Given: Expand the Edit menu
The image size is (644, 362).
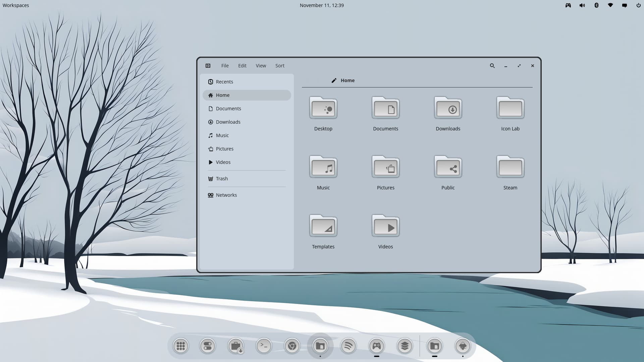Looking at the screenshot, I should [x=242, y=66].
